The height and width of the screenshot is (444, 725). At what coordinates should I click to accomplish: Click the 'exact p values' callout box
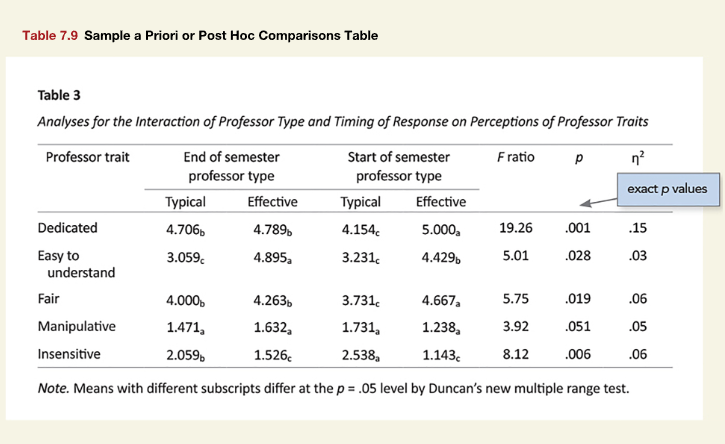667,188
